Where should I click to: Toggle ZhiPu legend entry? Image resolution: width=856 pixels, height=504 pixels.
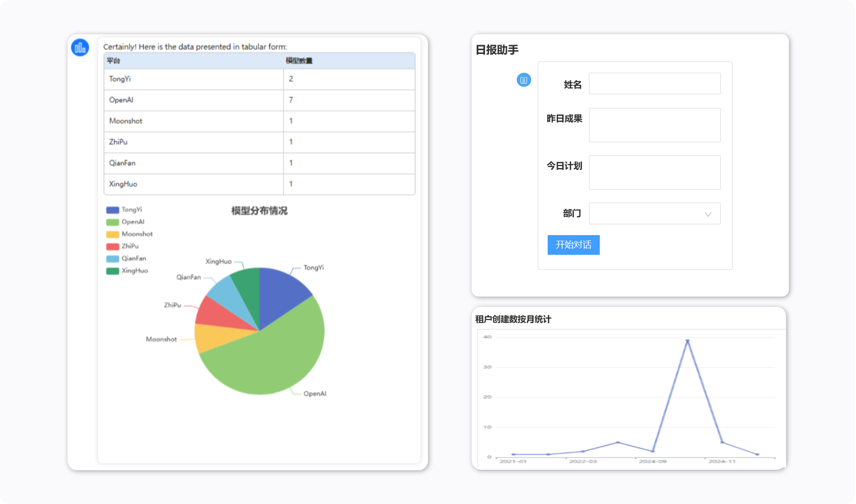point(122,246)
